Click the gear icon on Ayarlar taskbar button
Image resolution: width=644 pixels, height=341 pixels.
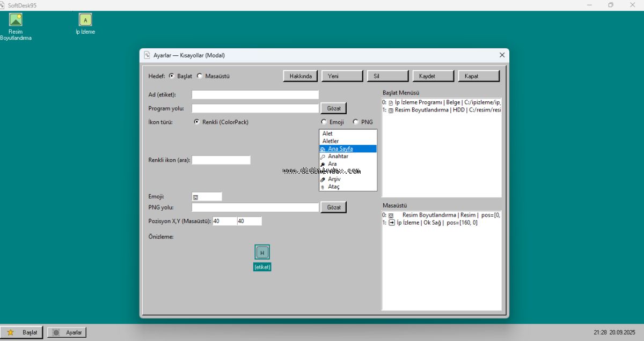coord(56,332)
